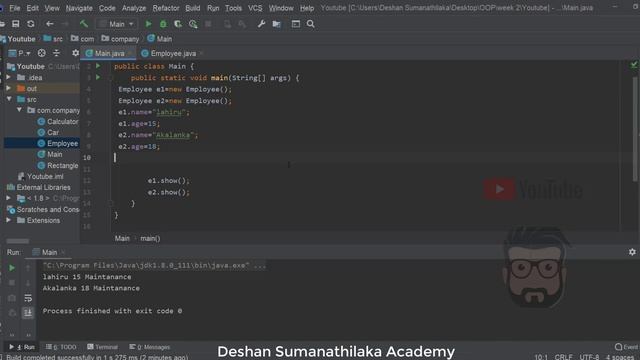Click the UTF-8 encoding in the status bar
The image size is (640, 360).
[x=589, y=357]
